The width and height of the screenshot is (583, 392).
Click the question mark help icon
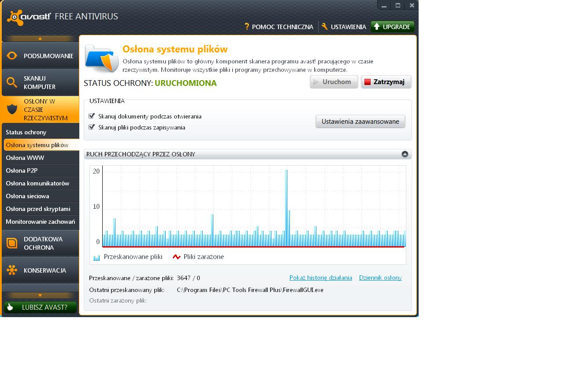click(x=247, y=27)
